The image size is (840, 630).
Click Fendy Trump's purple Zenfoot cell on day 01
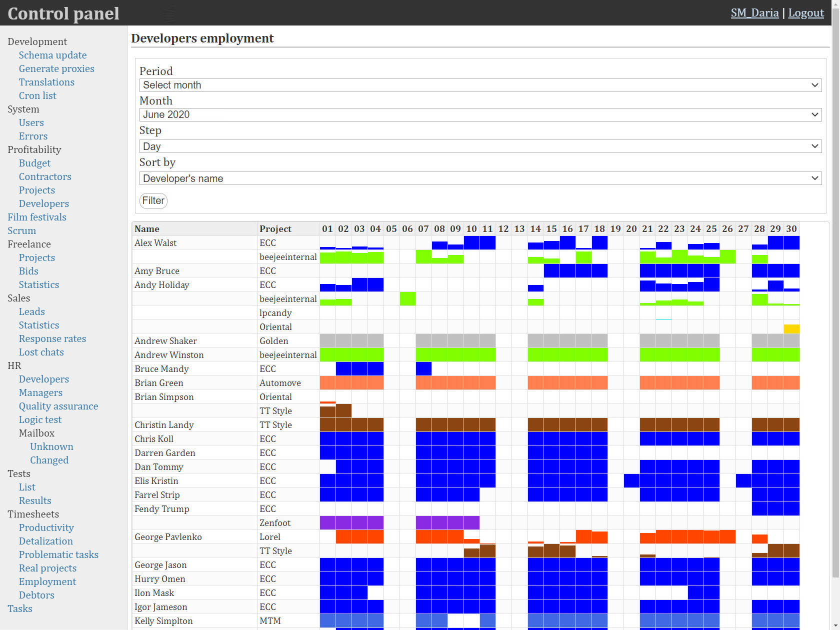pyautogui.click(x=327, y=523)
